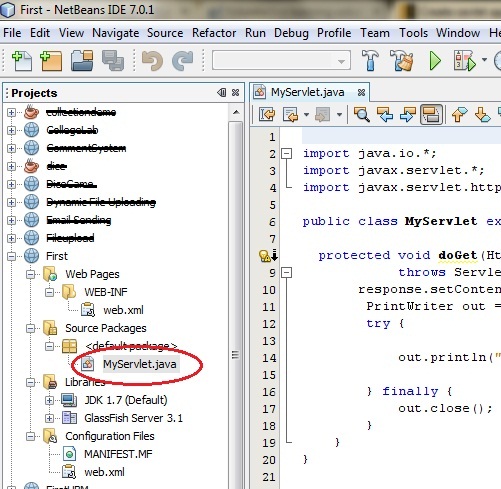Open the Tools menu
Screen dimensions: 501x489
pos(413,33)
